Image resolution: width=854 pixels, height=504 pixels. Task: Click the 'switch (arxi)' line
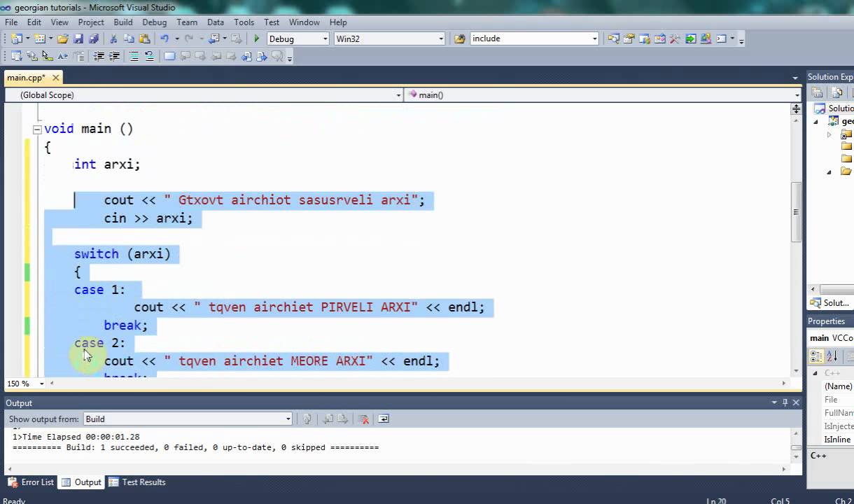tap(122, 254)
